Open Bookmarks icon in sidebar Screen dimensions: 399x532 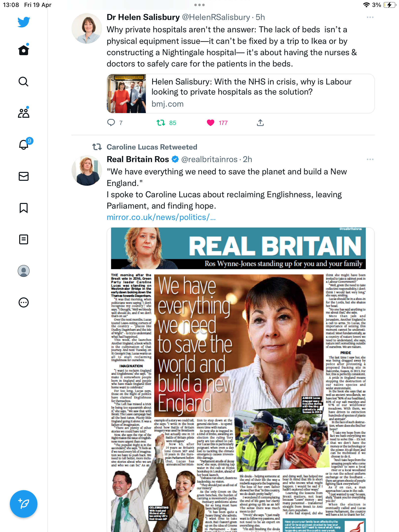[24, 208]
